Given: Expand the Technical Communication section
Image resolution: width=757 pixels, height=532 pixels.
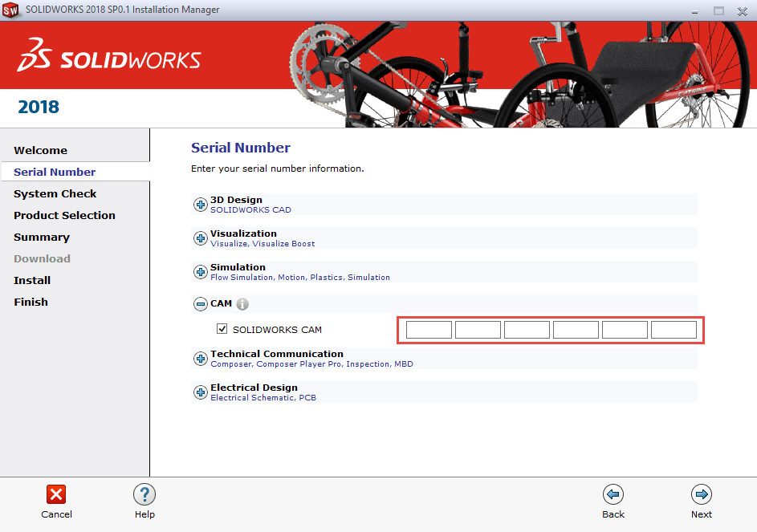Looking at the screenshot, I should 201,359.
